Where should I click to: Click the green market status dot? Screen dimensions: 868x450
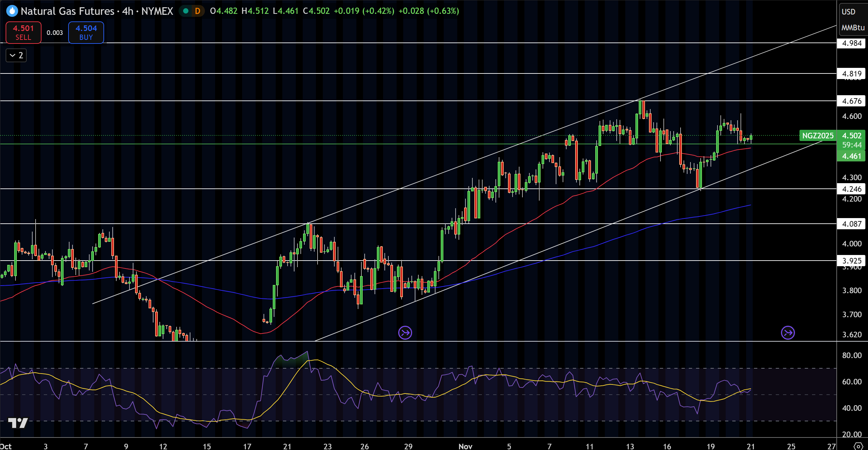186,11
